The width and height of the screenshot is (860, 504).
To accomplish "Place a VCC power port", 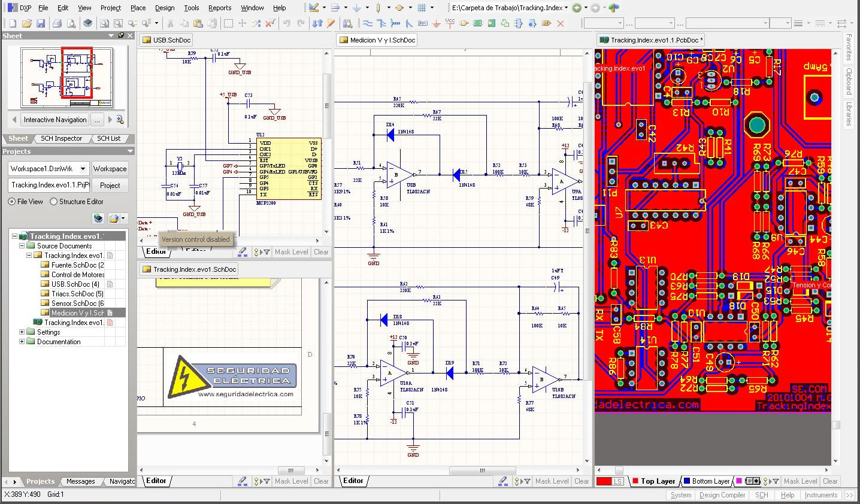I will (450, 23).
